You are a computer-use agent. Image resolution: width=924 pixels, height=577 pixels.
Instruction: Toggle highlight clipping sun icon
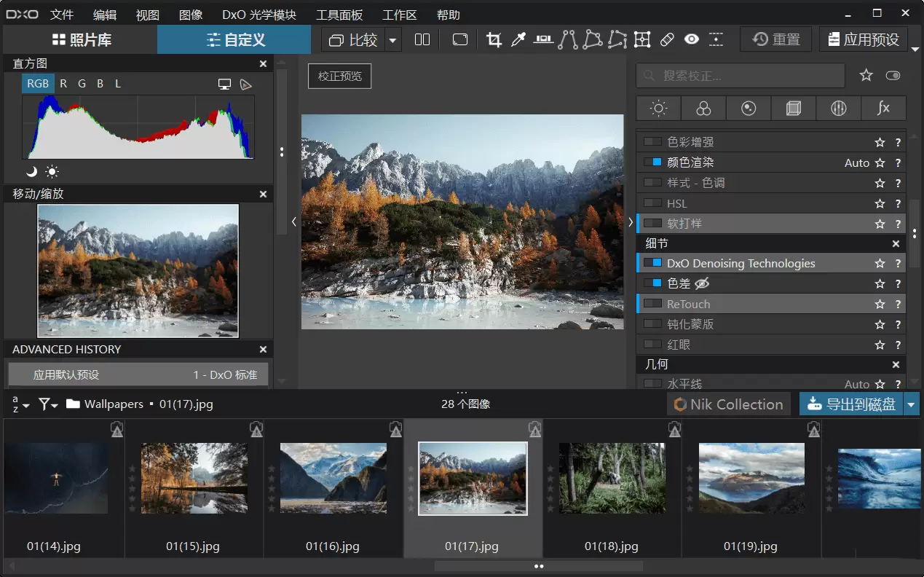[x=52, y=172]
